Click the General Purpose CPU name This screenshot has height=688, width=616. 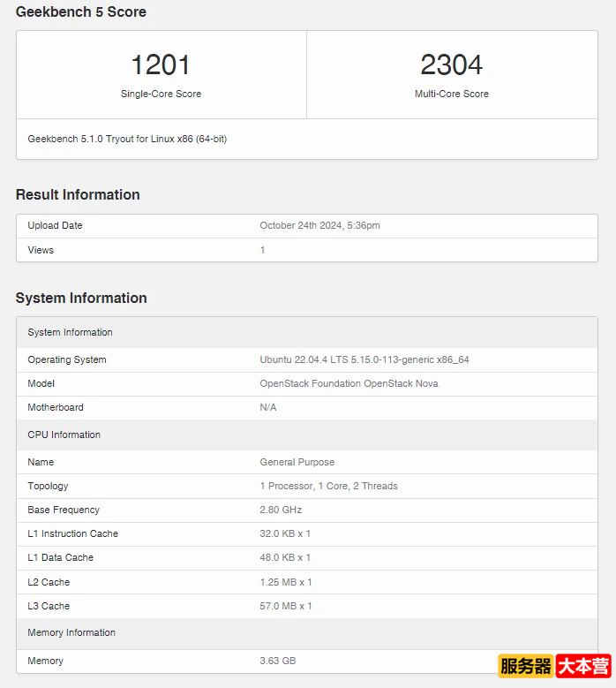(x=297, y=462)
